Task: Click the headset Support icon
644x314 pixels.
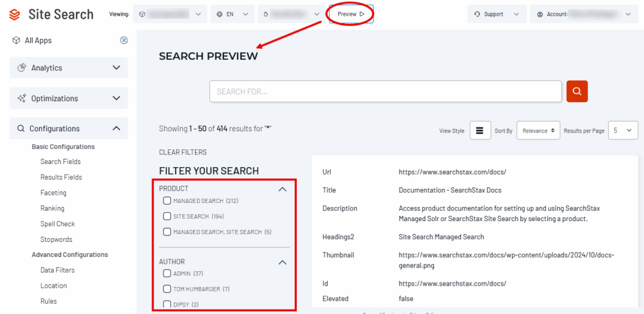Action: coord(477,14)
